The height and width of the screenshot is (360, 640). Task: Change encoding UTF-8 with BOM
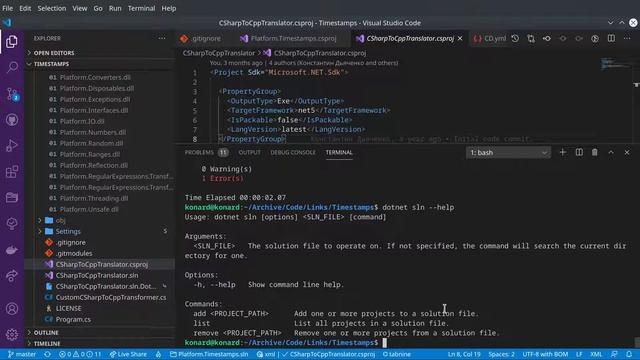(545, 354)
